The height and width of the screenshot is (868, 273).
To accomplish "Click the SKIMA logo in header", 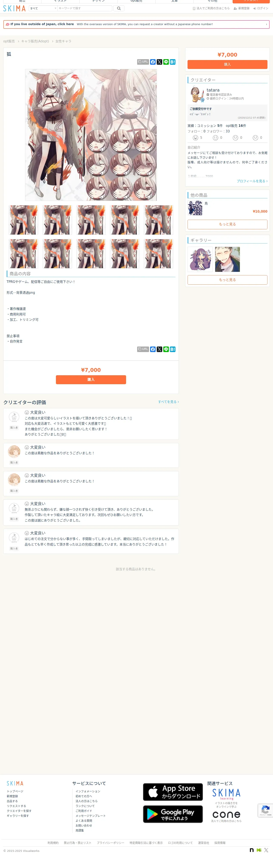I will pos(14,9).
